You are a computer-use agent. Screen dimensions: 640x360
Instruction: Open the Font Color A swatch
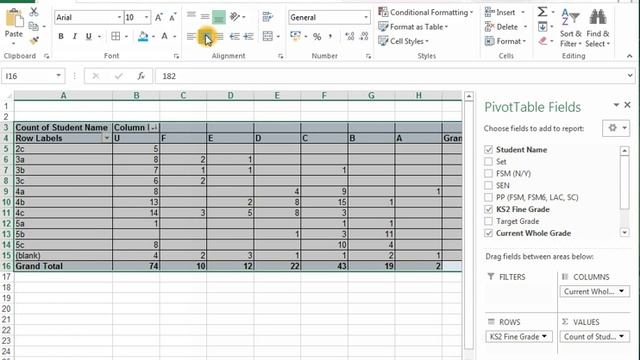[164, 36]
